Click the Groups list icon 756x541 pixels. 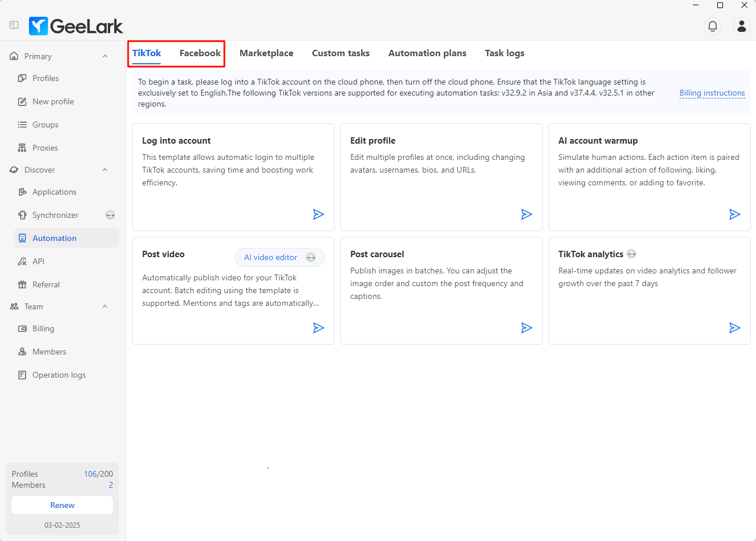point(22,125)
